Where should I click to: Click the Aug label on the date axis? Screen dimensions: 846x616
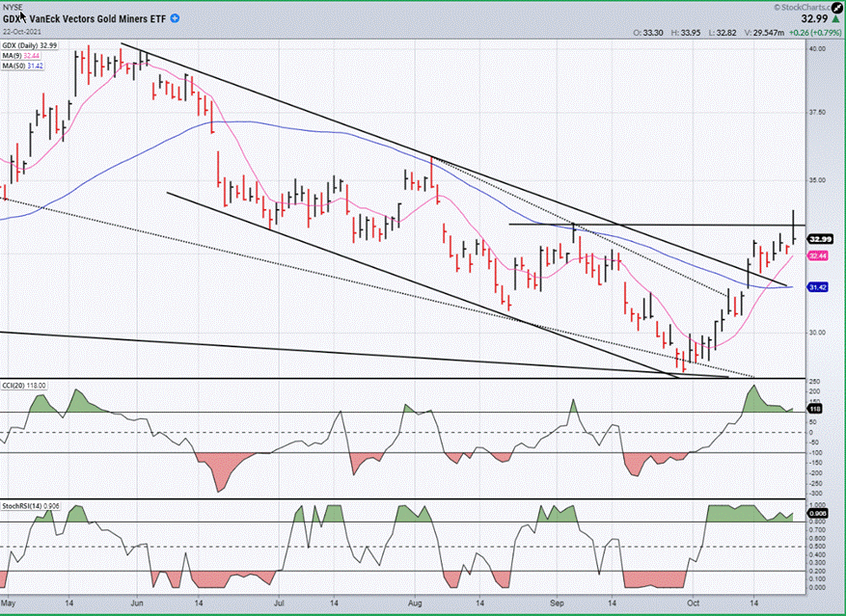click(x=415, y=603)
